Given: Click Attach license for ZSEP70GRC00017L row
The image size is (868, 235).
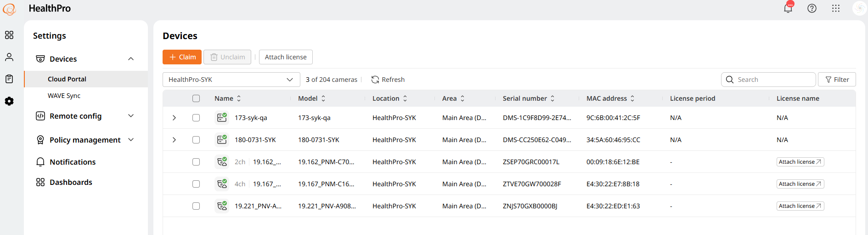Looking at the screenshot, I should pyautogui.click(x=800, y=162).
